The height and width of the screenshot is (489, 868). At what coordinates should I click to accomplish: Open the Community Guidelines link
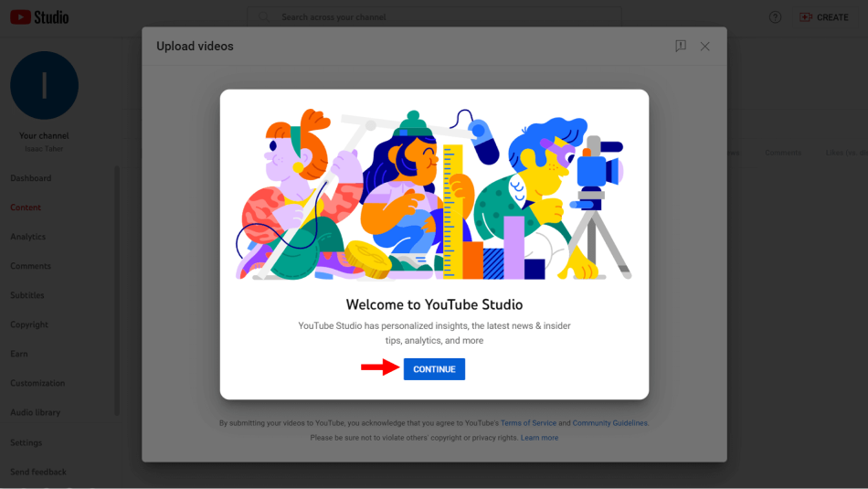(x=609, y=423)
